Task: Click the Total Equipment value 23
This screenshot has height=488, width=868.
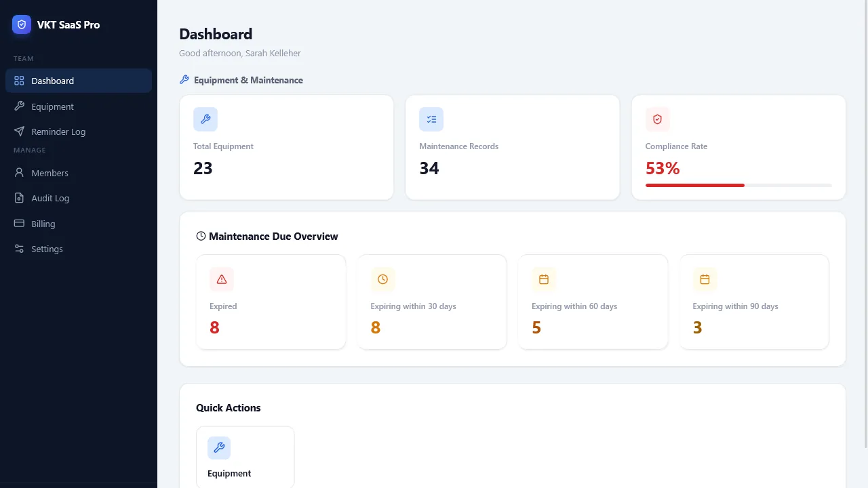Action: [203, 168]
